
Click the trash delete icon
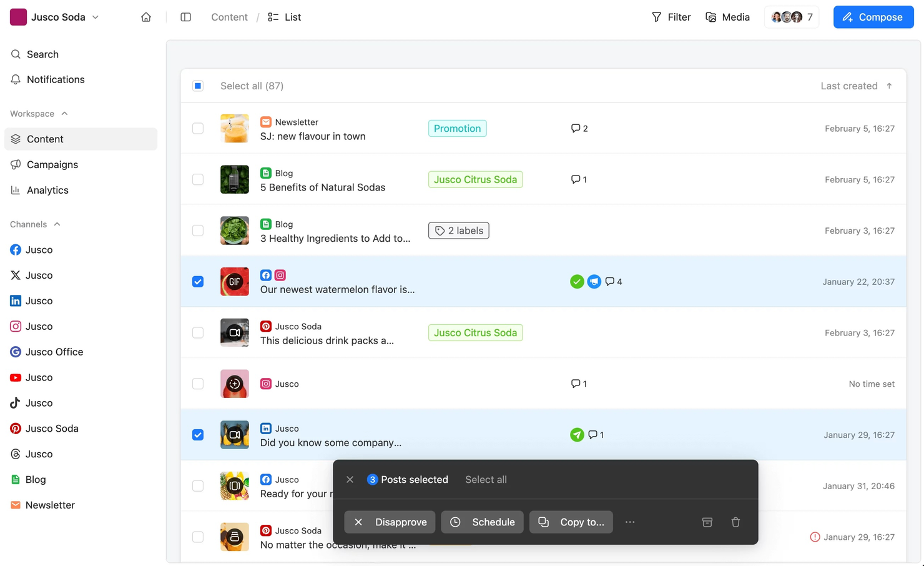pyautogui.click(x=735, y=522)
